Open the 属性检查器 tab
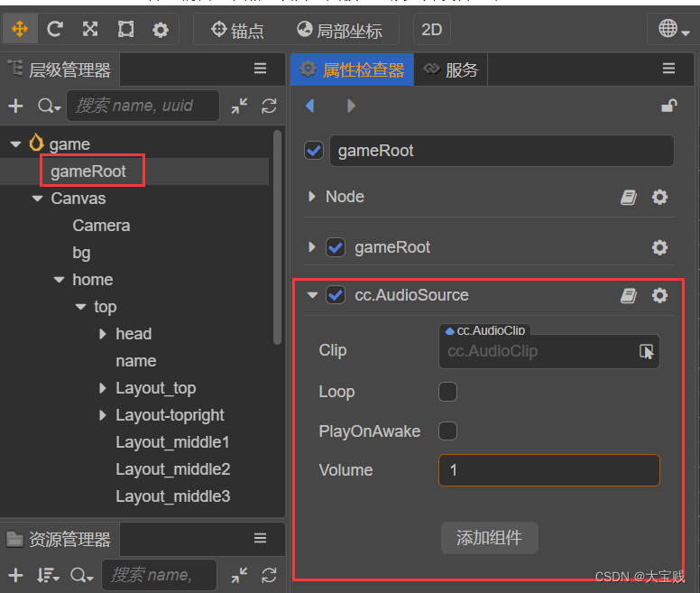 353,69
